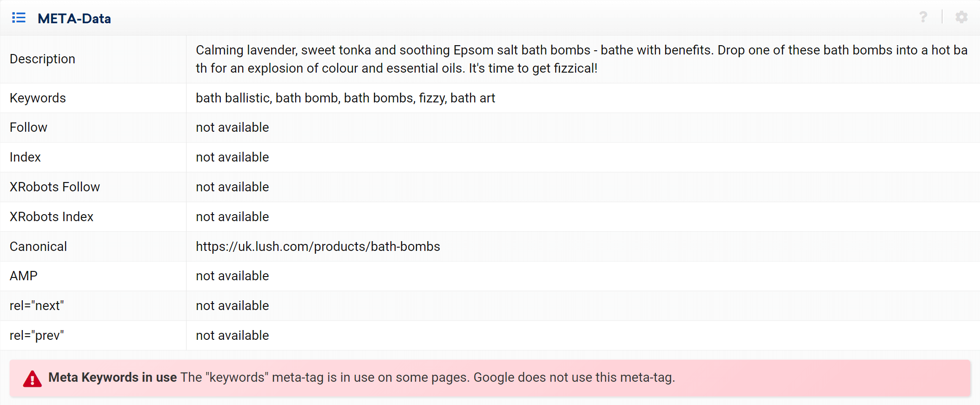
Task: Click the Meta Keywords in use warning
Action: click(x=490, y=378)
